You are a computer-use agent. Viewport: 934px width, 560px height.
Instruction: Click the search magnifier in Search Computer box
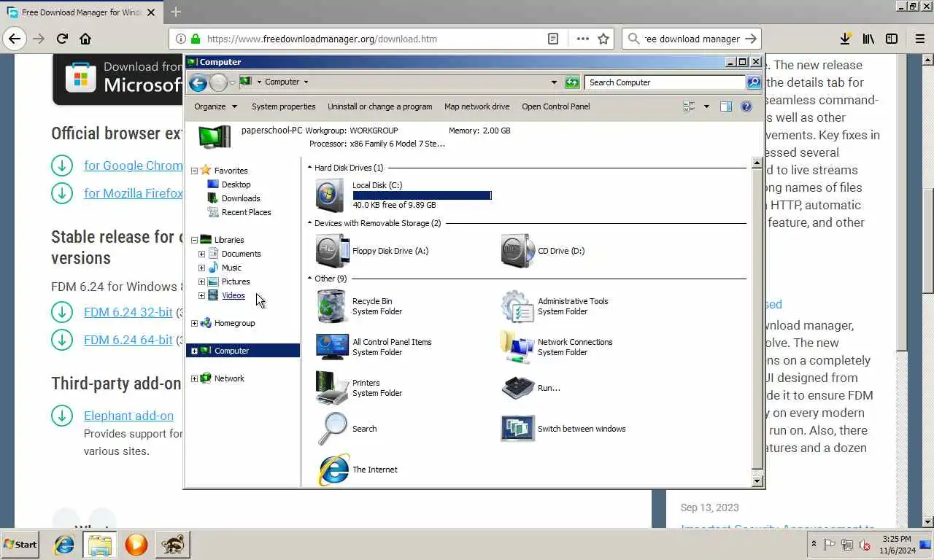point(754,82)
